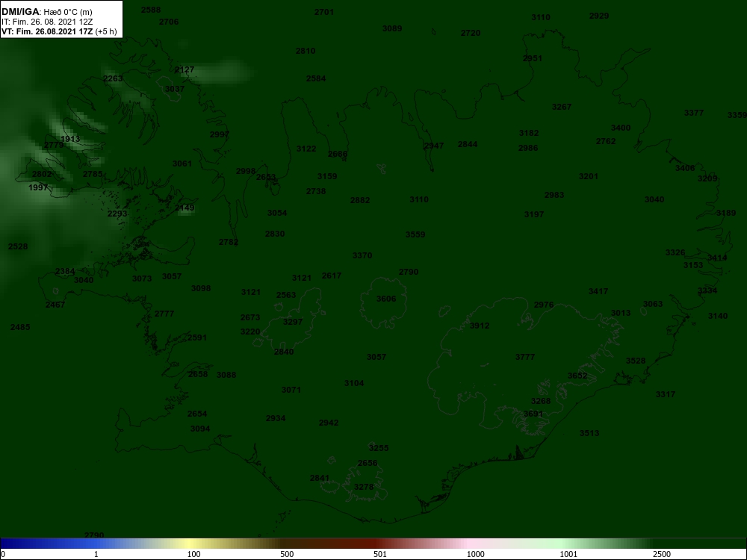Select the 3377 value label
This screenshot has height=560, width=747.
(x=694, y=113)
